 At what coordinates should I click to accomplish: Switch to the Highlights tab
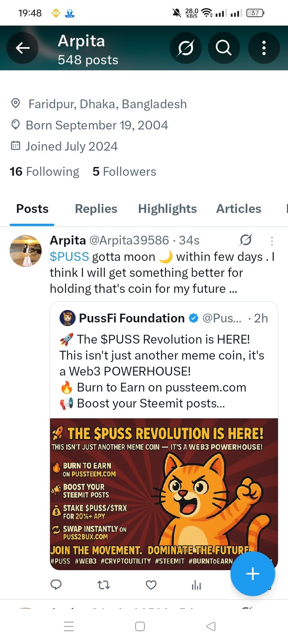click(167, 209)
